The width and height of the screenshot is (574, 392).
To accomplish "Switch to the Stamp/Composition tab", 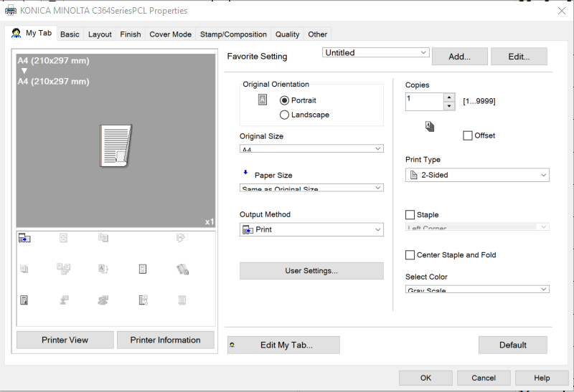I will pyautogui.click(x=233, y=34).
